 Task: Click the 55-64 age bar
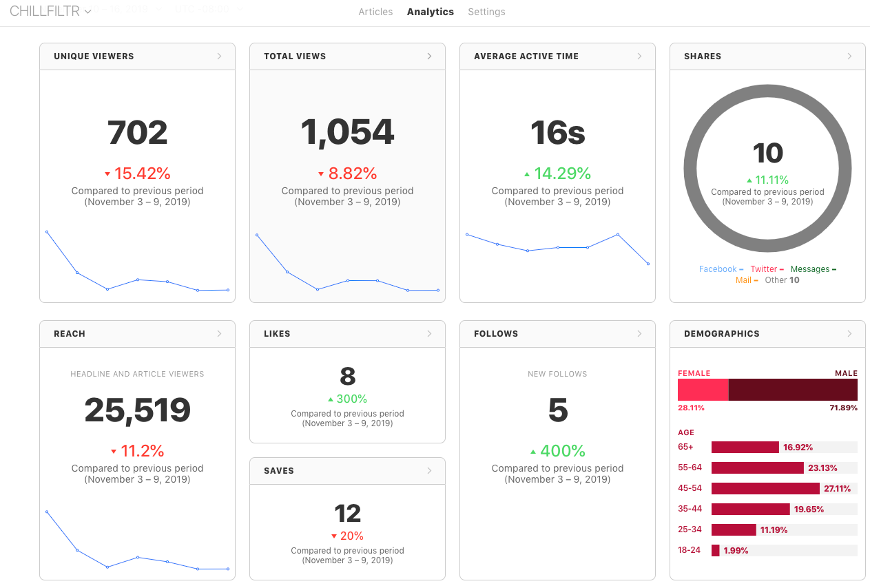[758, 468]
